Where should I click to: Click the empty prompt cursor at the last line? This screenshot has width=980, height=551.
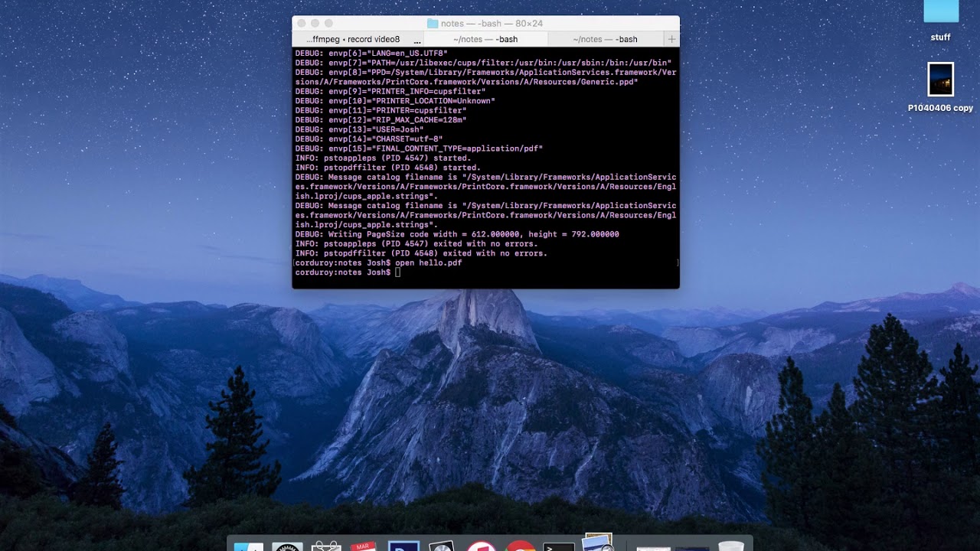click(x=398, y=272)
